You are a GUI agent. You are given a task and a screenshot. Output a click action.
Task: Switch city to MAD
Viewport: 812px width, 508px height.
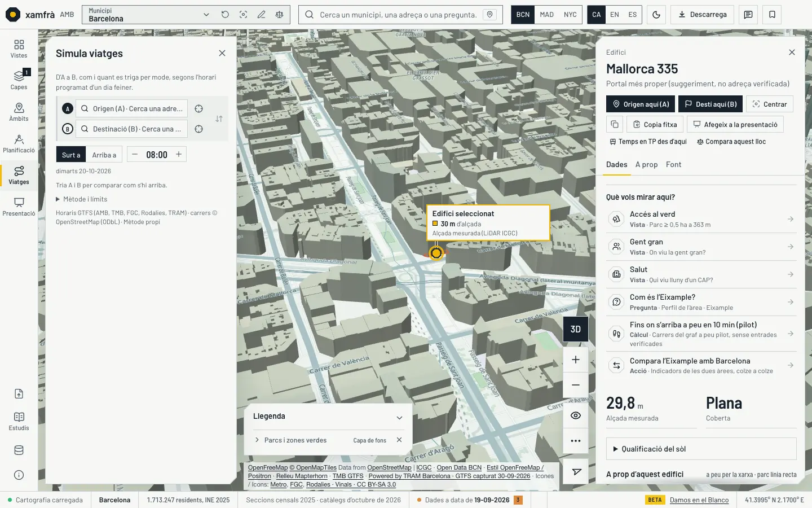point(547,15)
